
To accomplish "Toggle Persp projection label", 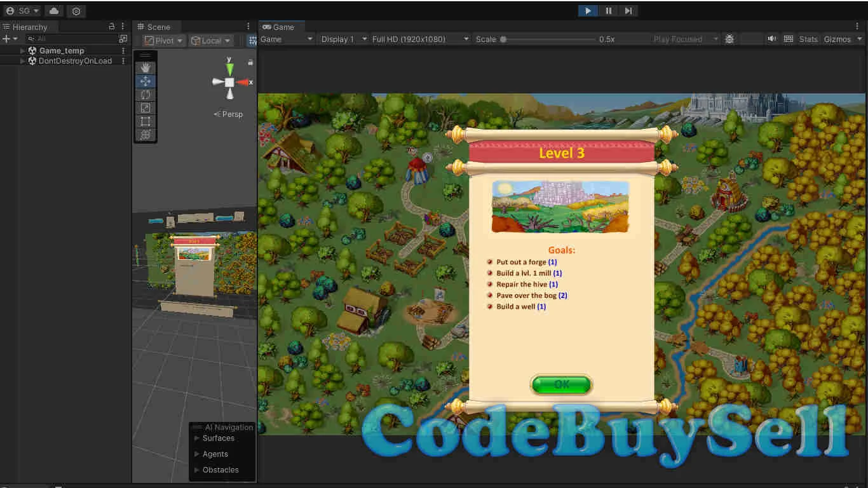I will (229, 114).
